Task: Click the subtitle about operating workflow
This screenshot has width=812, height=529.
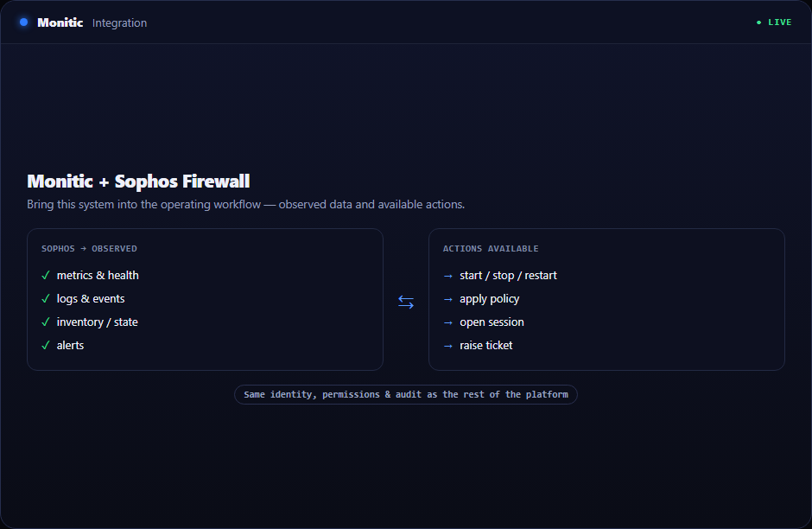Action: point(246,204)
